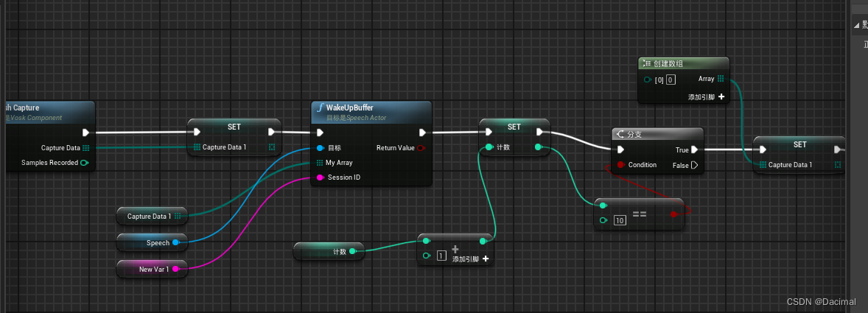This screenshot has width=868, height=313.
Task: Click exec input pin of SET node after branch True
Action: tap(763, 150)
